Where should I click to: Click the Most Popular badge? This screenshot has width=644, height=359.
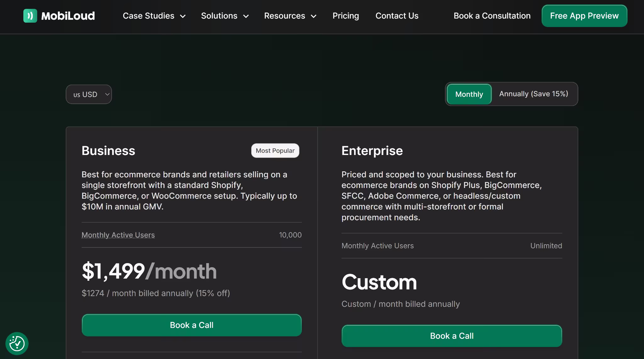[x=275, y=151]
